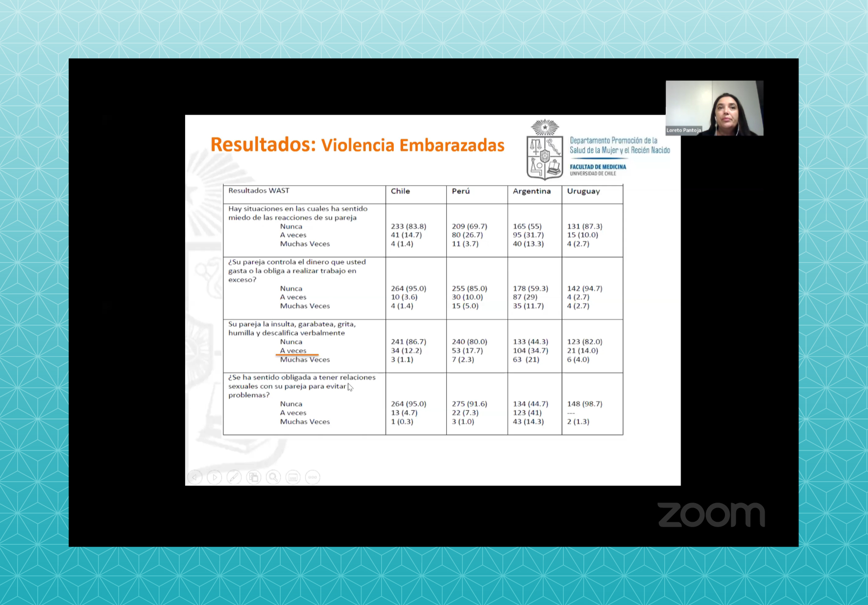
Task: Click the value 80 (26.7)
Action: 467,235
